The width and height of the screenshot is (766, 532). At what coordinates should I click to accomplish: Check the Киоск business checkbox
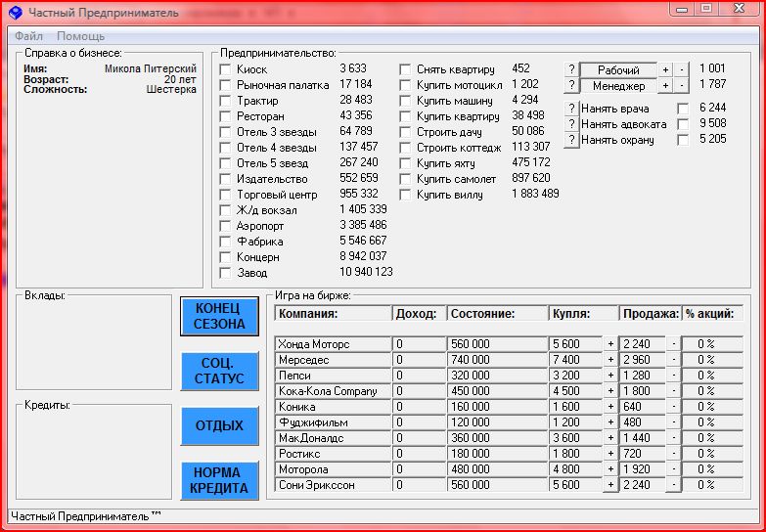point(226,69)
